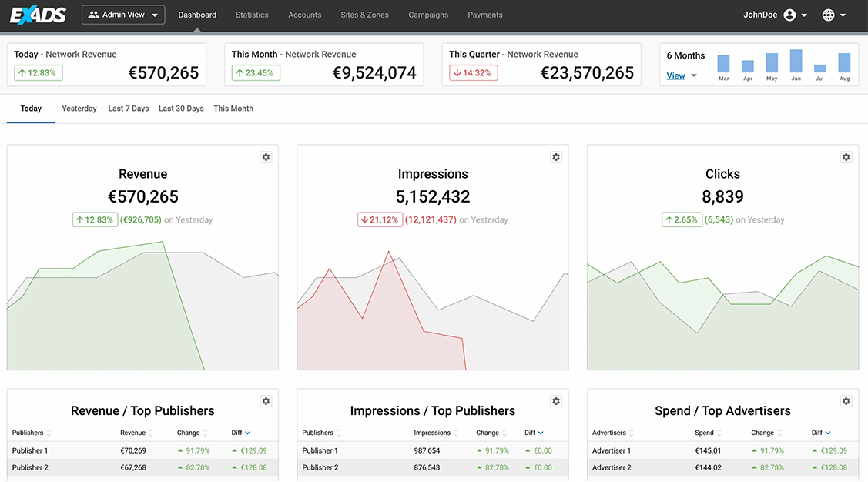Click the globe language icon
Screen dimensions: 868x482
829,14
